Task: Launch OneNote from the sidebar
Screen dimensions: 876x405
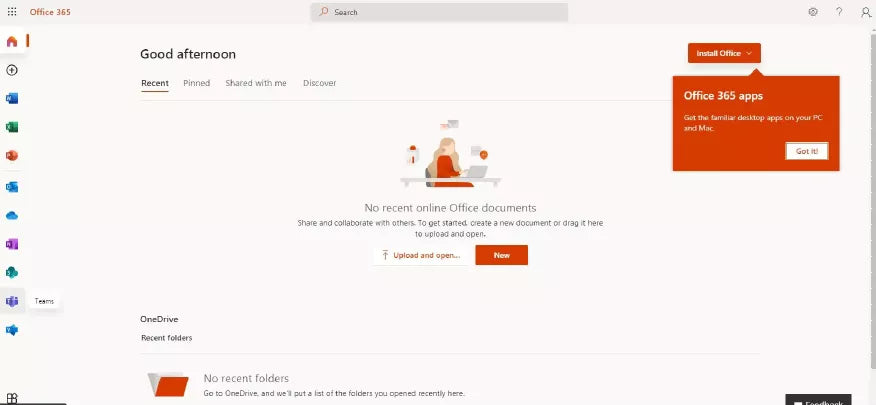Action: pyautogui.click(x=12, y=244)
